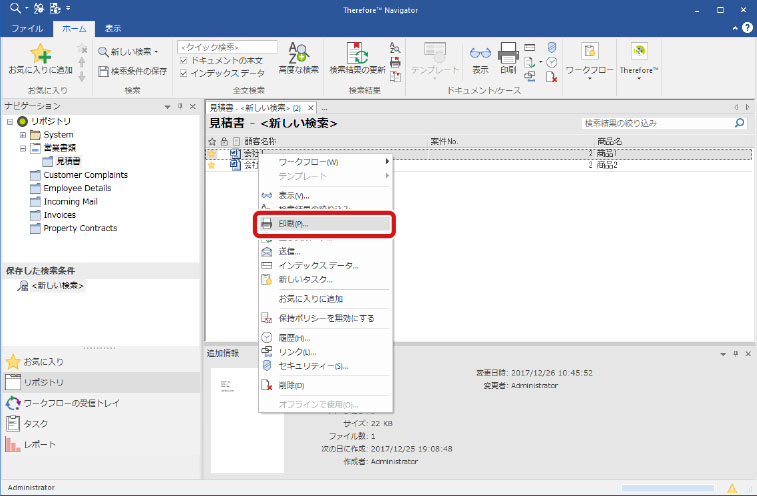
Task: Switch to the 表示 ribbon tab
Action: pyautogui.click(x=113, y=29)
